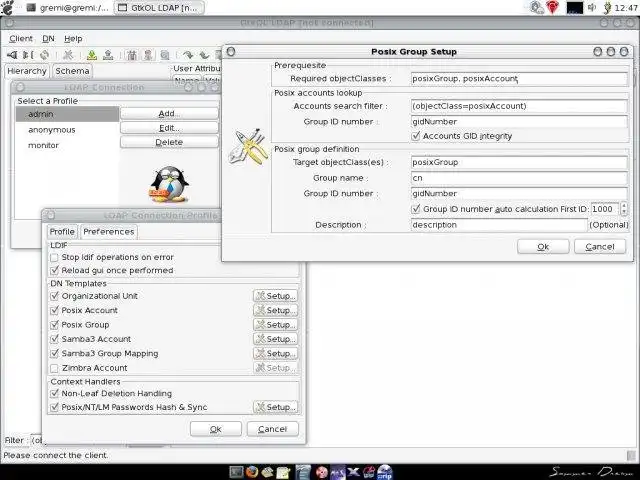Viewport: 640px width, 480px height.
Task: Toggle Accounts GID integrity checkbox
Action: point(416,136)
